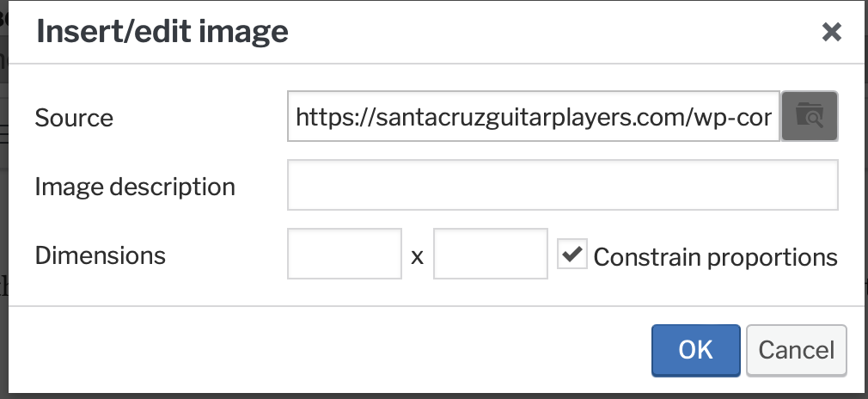Click into the Source URL field
The height and width of the screenshot is (399, 868).
click(533, 116)
